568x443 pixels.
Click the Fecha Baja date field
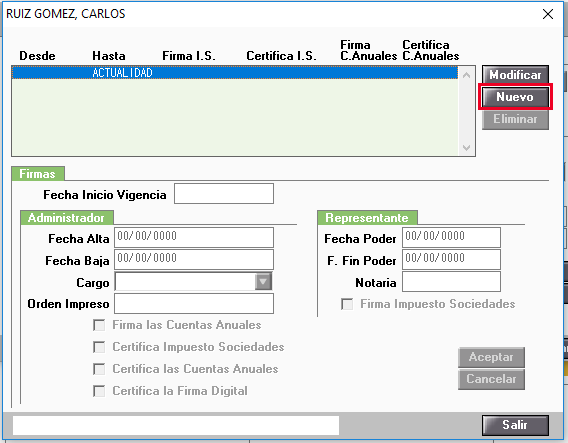(194, 259)
